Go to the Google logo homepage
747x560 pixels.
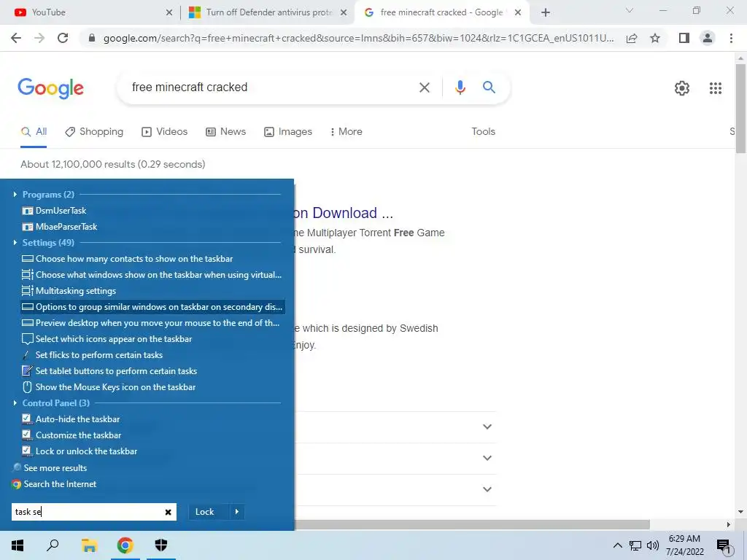point(50,88)
